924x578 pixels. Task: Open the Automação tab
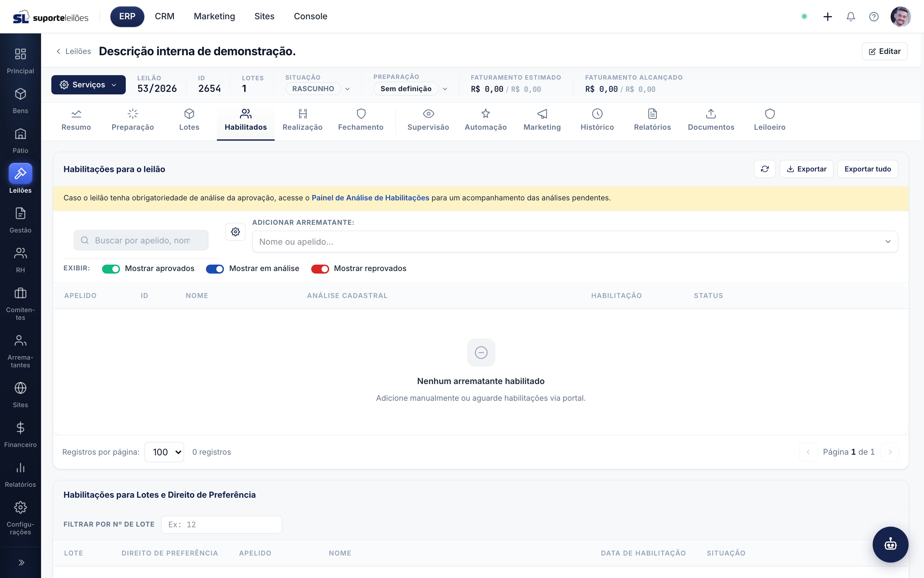click(x=485, y=120)
